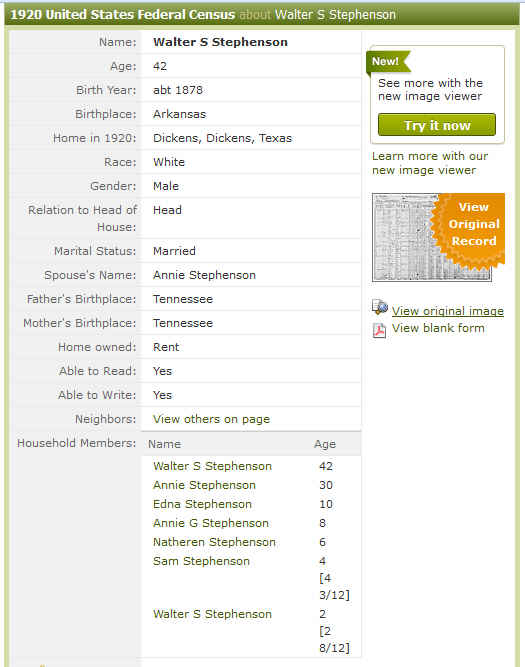Open View others on page link
The height and width of the screenshot is (667, 525).
pos(211,419)
